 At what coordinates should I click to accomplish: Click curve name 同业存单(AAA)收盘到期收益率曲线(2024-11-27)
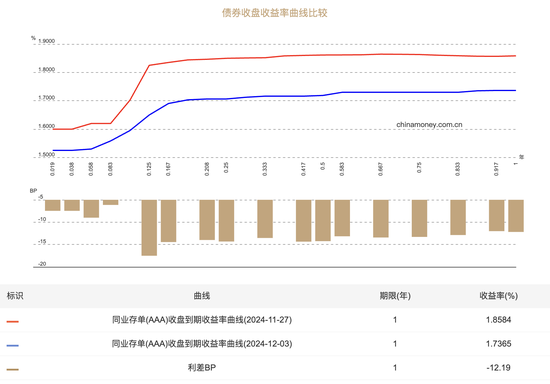coord(202,319)
